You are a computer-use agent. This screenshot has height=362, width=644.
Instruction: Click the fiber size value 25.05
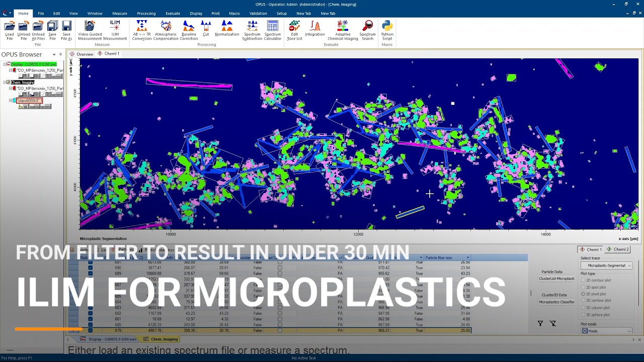(464, 331)
